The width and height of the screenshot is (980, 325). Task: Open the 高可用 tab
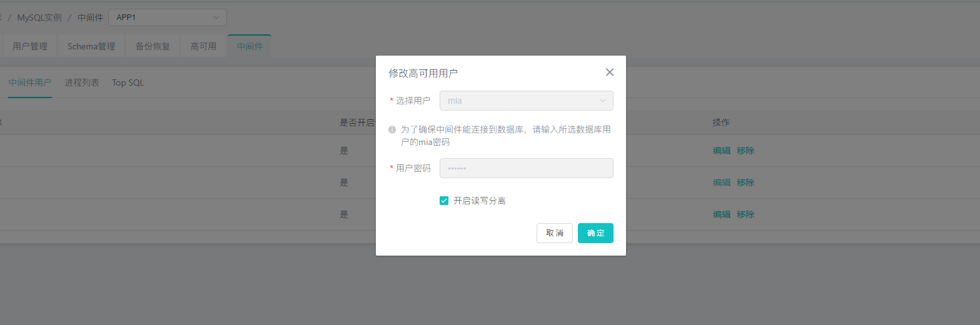203,46
